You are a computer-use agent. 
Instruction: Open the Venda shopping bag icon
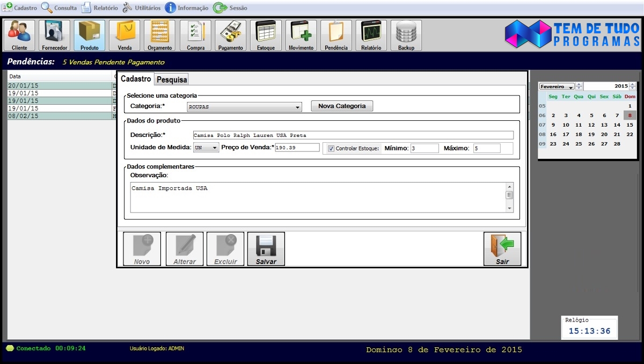point(125,35)
